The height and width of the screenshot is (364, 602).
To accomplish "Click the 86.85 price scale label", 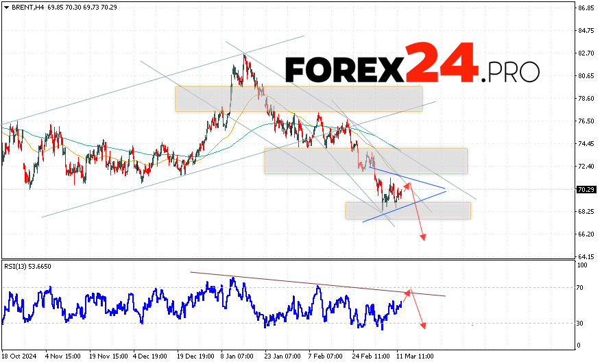I will tap(586, 8).
